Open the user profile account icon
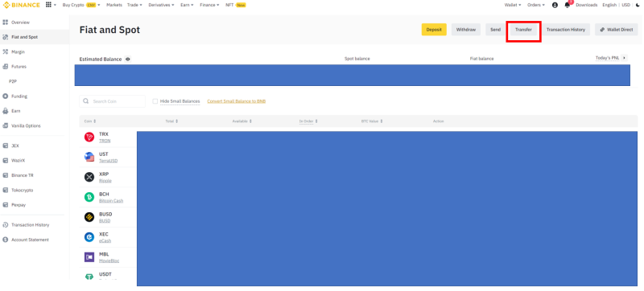This screenshot has width=644, height=291. (x=555, y=5)
